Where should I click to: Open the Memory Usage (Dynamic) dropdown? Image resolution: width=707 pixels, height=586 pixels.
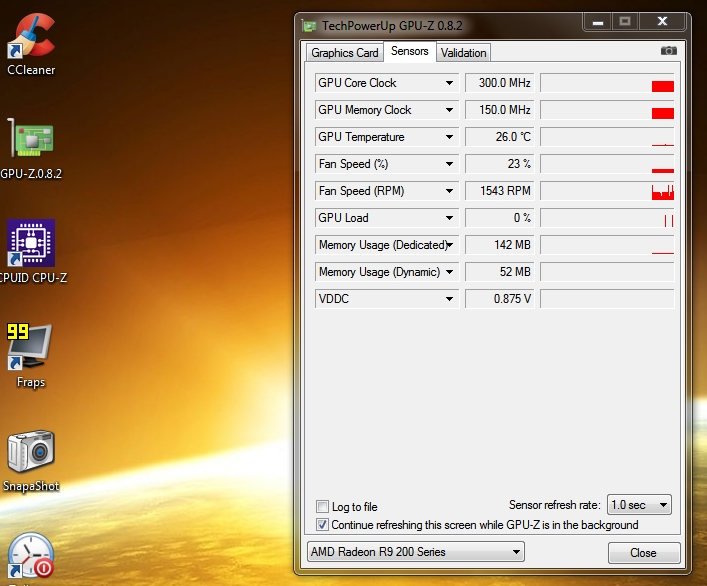click(x=449, y=272)
